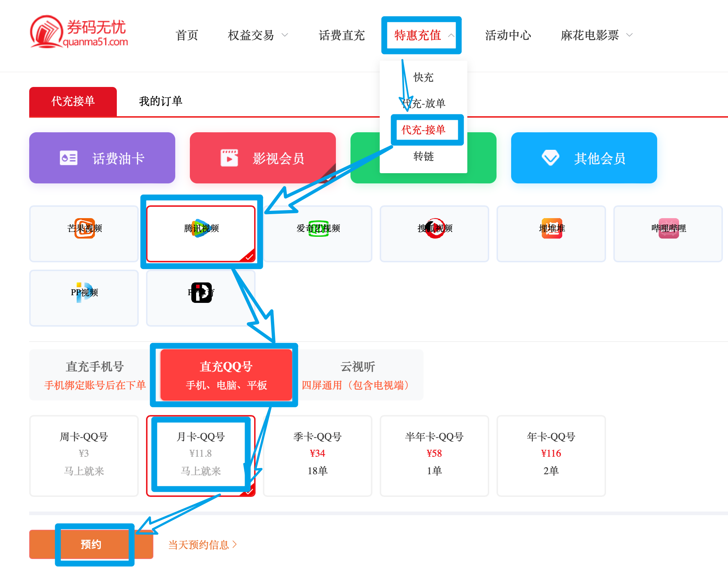Image resolution: width=728 pixels, height=578 pixels.
Task: Collapse the 特惠充值 dropdown chevron
Action: 451,35
